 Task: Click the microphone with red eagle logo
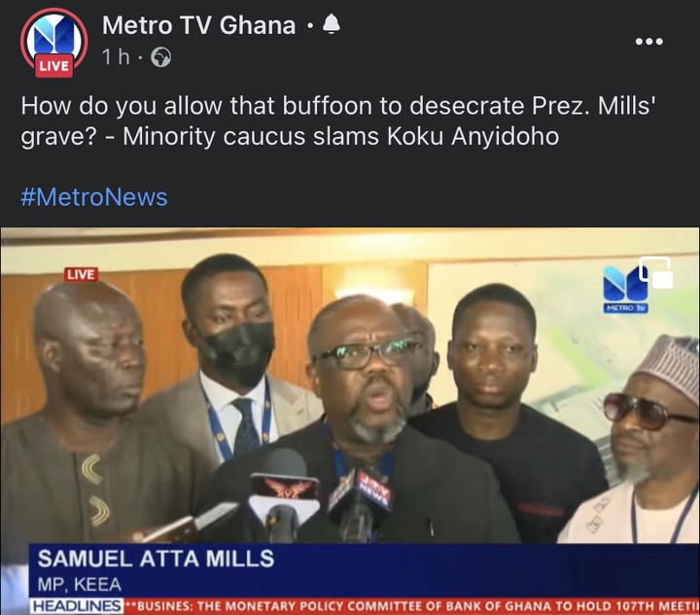tap(284, 493)
